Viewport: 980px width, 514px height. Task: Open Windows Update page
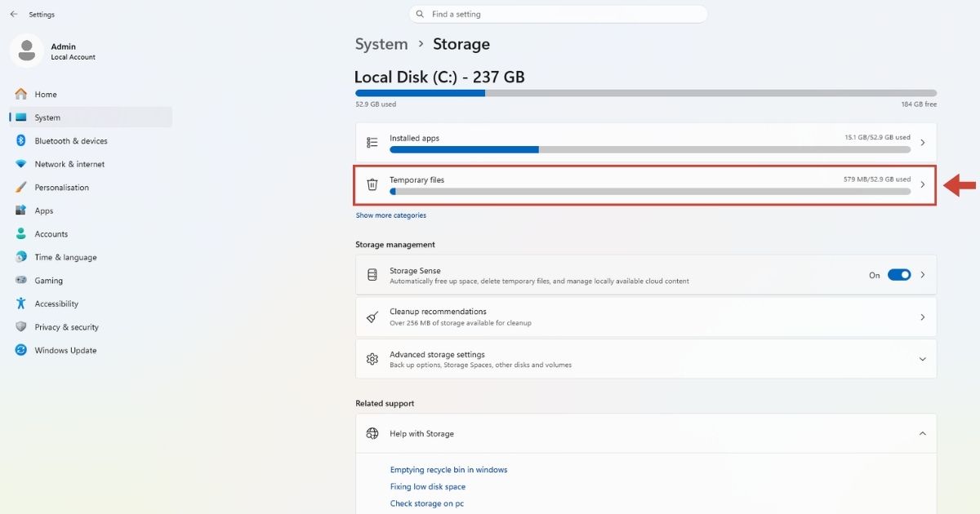pos(91,350)
